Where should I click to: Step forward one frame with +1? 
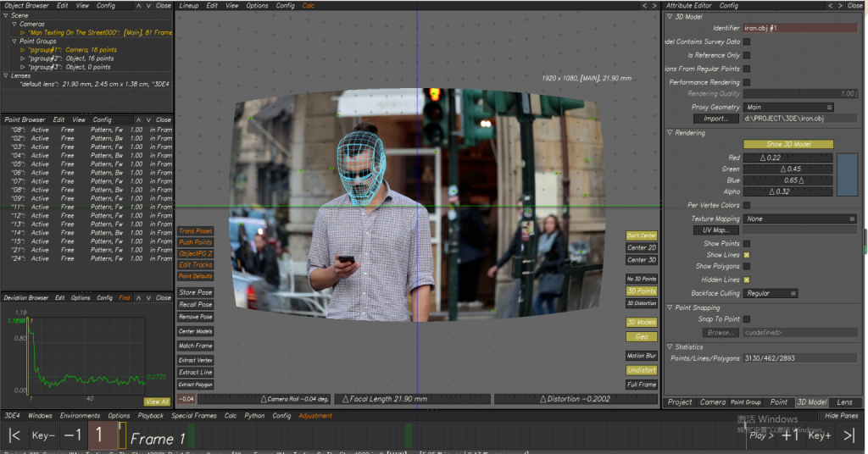[x=791, y=435]
